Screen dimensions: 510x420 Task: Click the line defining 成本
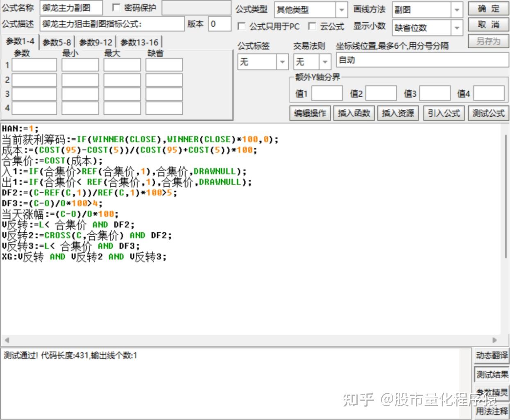click(129, 150)
